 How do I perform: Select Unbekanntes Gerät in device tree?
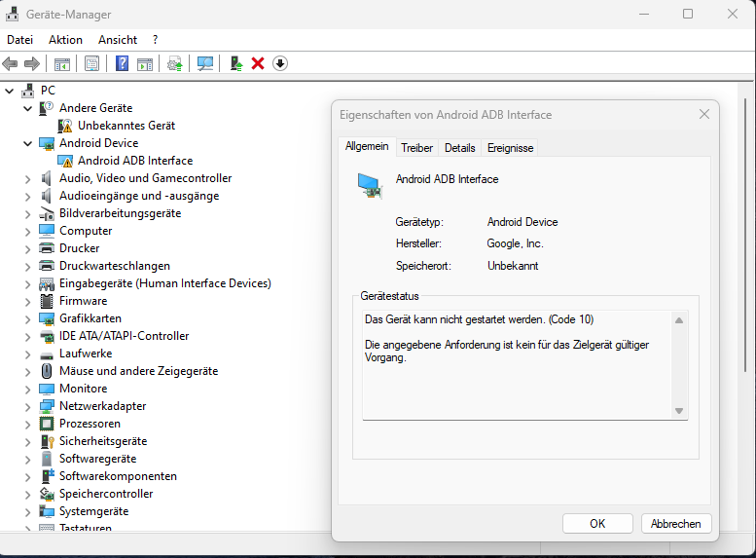[126, 126]
